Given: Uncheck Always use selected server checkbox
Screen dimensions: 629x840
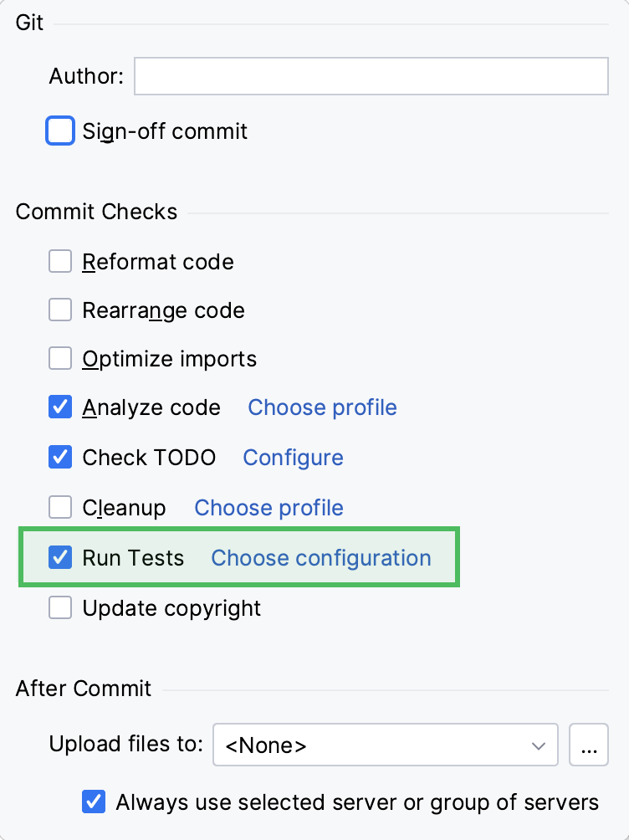Looking at the screenshot, I should tap(94, 802).
